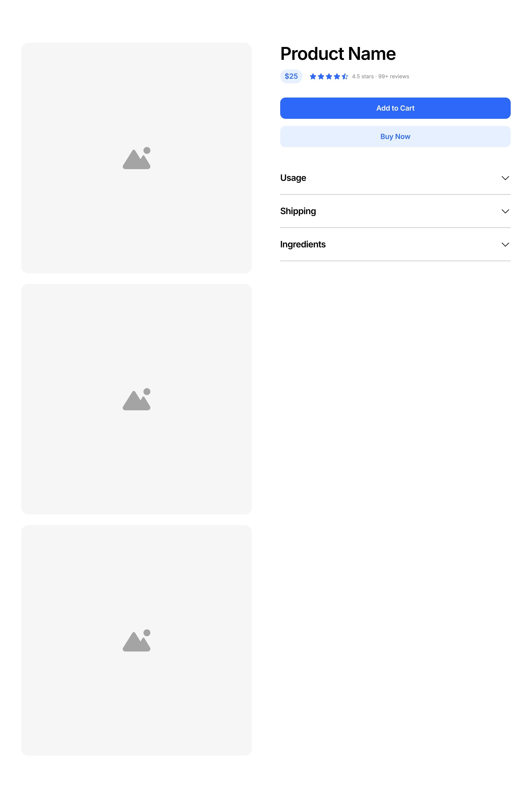Click the placeholder icon in third product image
The width and height of the screenshot is (532, 798).
136,641
